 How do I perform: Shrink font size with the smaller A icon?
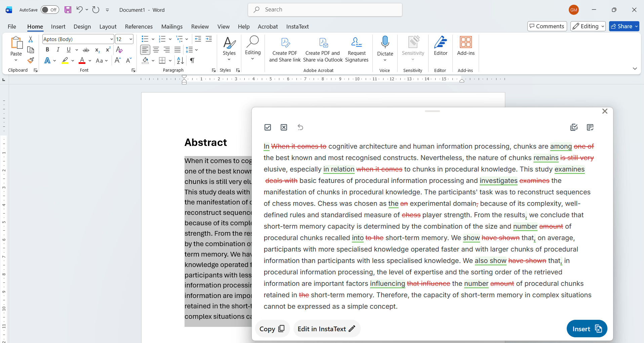[129, 61]
